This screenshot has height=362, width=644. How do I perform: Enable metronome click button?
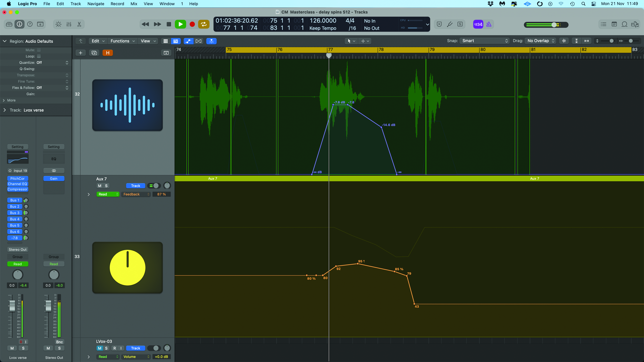click(x=489, y=24)
